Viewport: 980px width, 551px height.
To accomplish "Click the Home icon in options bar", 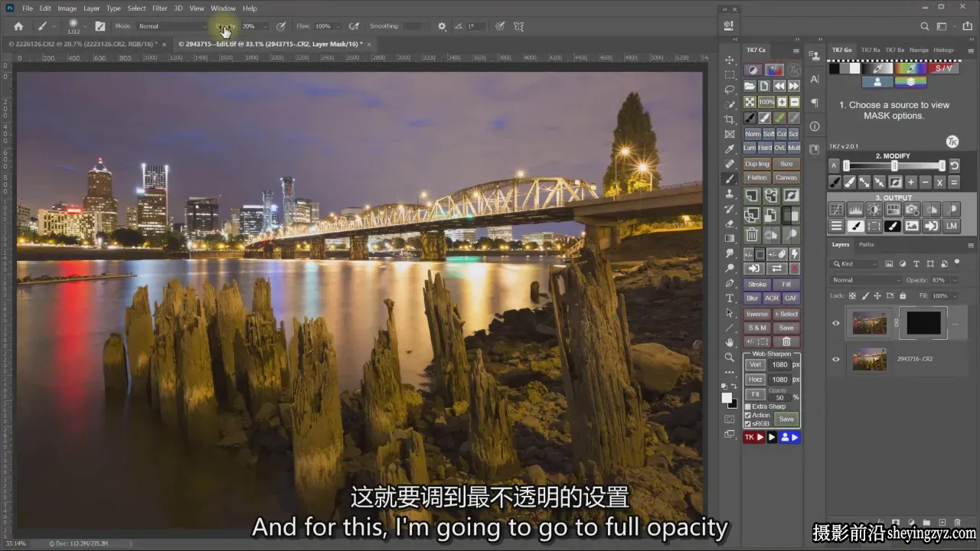I will pyautogui.click(x=18, y=26).
